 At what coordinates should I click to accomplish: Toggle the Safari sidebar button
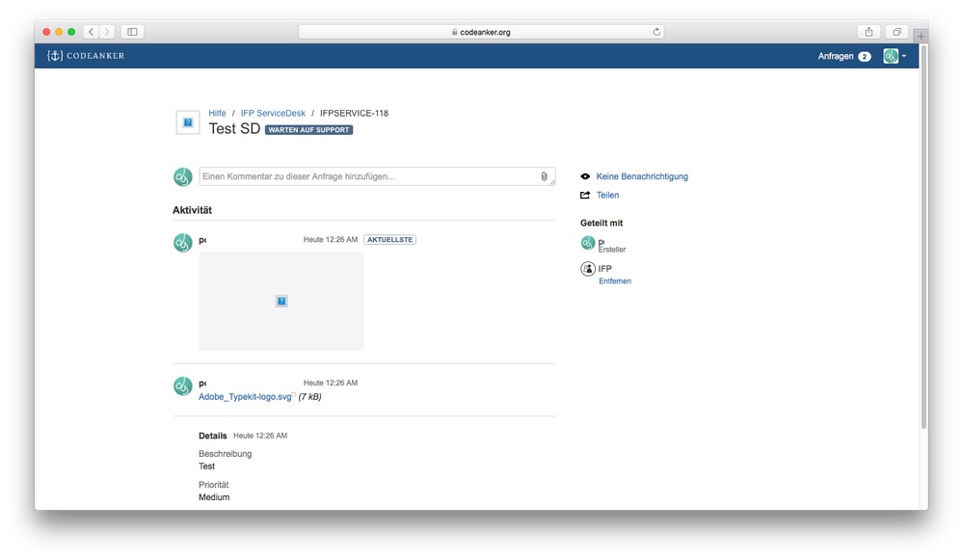(x=132, y=32)
